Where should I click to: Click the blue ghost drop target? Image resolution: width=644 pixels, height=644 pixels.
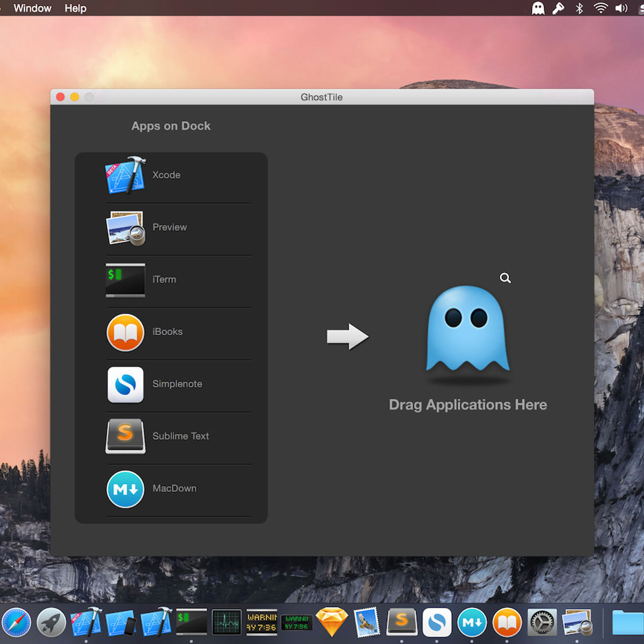pos(467,329)
